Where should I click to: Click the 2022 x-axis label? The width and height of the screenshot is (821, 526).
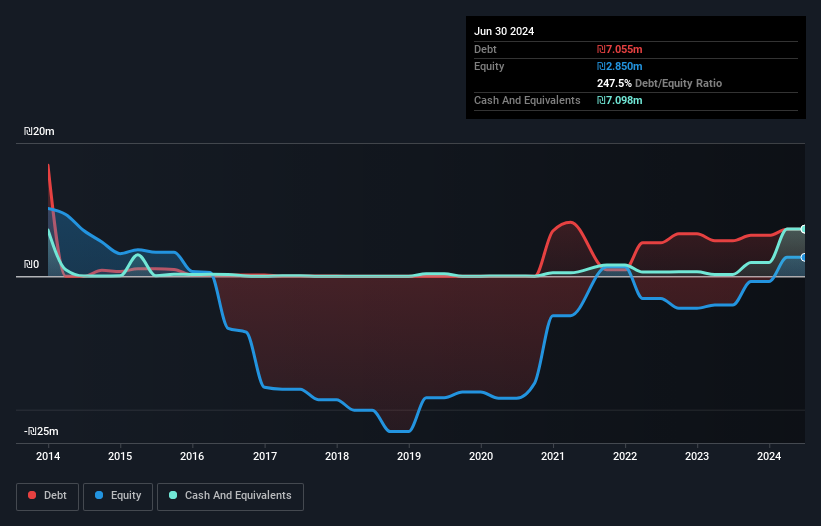(x=625, y=456)
